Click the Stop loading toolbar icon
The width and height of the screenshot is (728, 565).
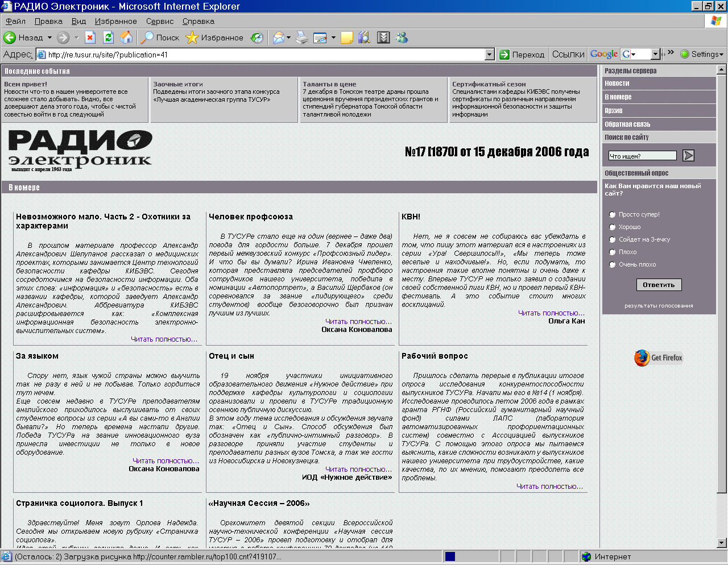pyautogui.click(x=90, y=38)
